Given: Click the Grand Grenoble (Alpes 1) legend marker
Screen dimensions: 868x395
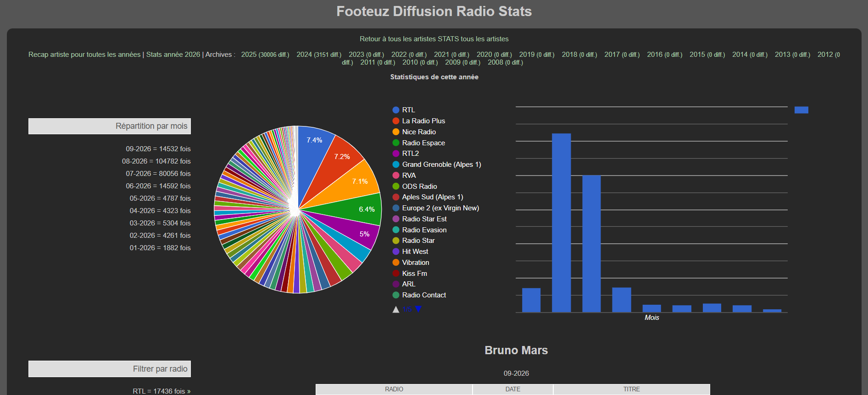Looking at the screenshot, I should [x=396, y=165].
